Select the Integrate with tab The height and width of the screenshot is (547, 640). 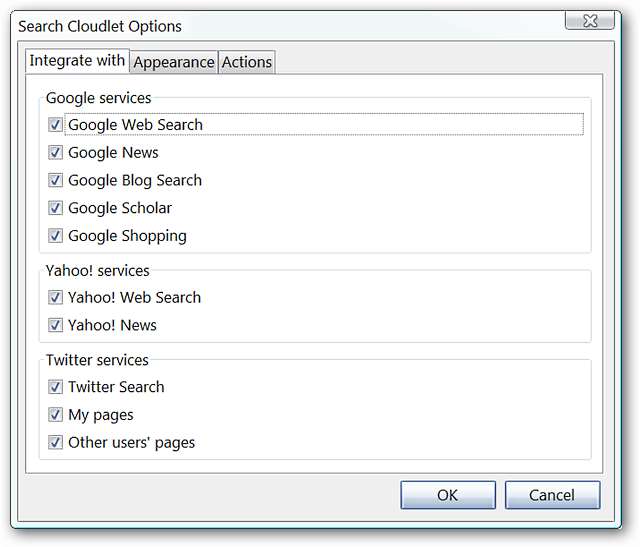click(77, 60)
